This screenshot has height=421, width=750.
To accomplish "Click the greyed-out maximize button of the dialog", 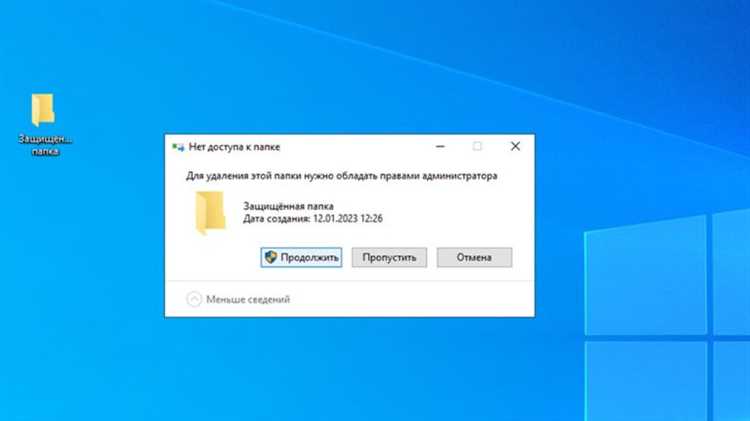I will pyautogui.click(x=477, y=146).
